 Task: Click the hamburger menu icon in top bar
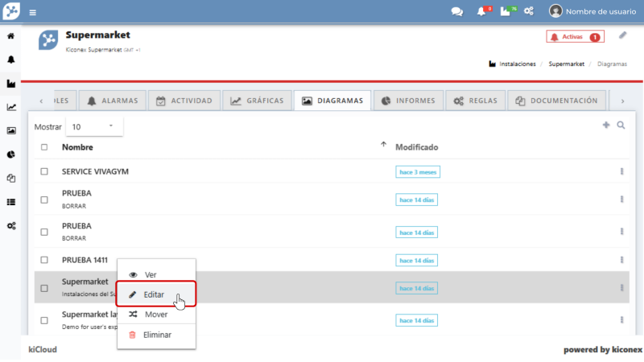pos(33,12)
